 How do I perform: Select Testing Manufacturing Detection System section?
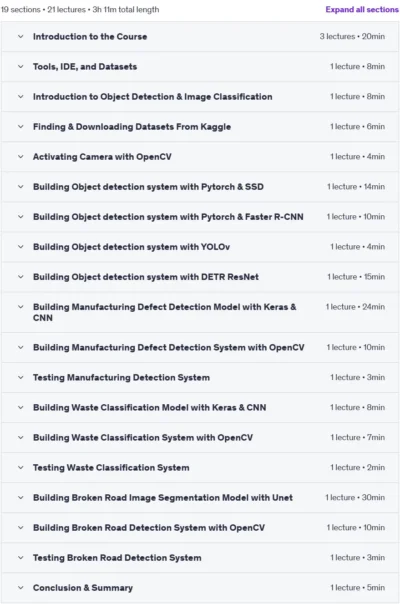200,378
